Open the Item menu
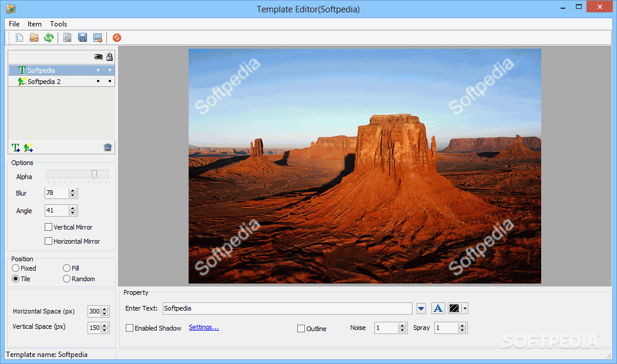Viewport: 617px width, 364px height. tap(34, 24)
